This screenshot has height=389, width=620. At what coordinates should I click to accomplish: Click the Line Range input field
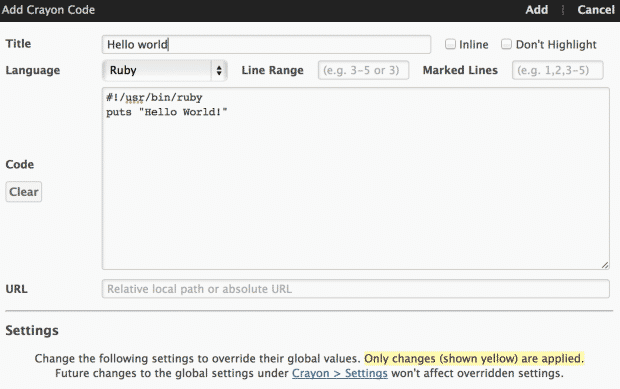363,70
